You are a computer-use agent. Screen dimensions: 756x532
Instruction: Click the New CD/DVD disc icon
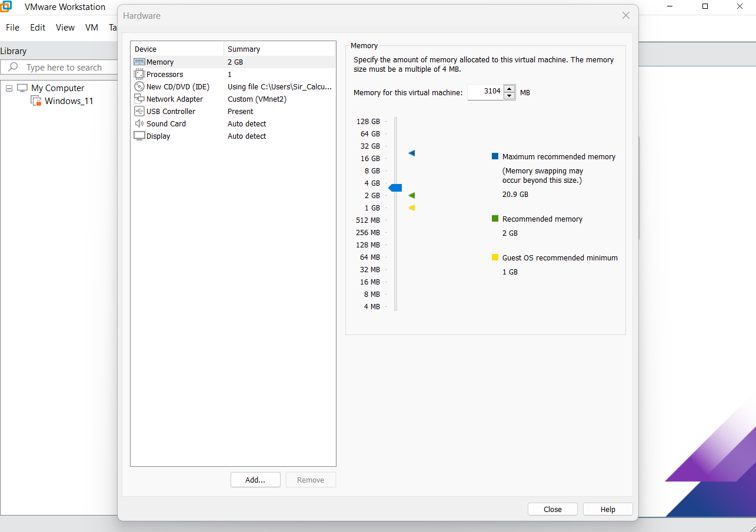[139, 86]
